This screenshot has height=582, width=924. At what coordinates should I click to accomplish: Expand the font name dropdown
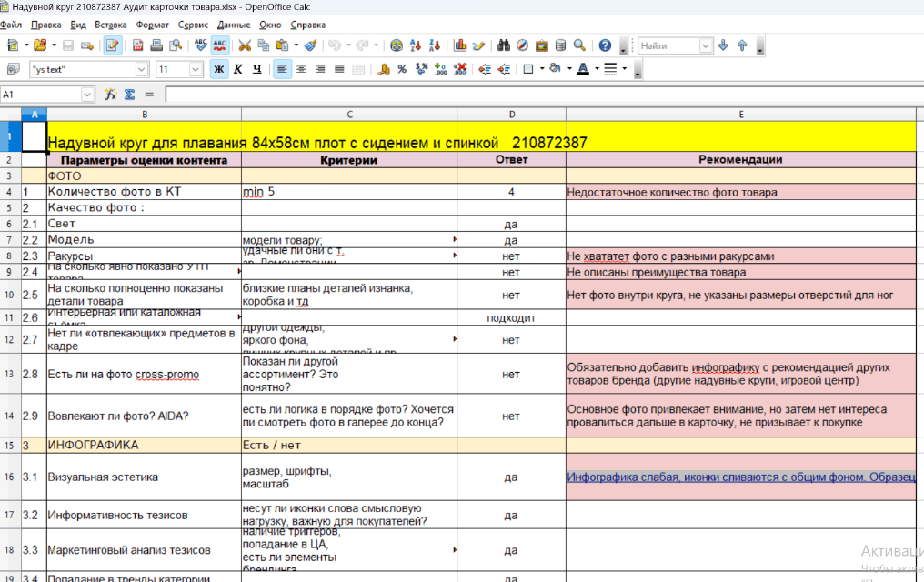pyautogui.click(x=142, y=69)
